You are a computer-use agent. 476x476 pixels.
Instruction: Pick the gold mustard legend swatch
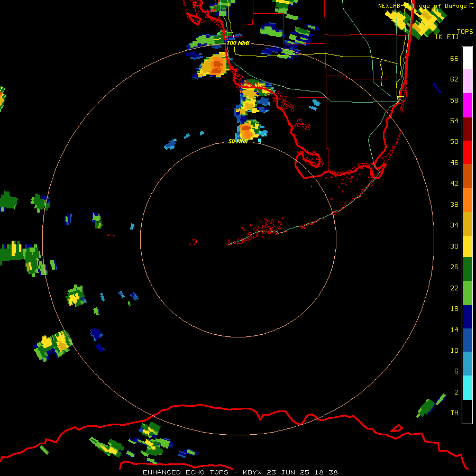tap(467, 224)
